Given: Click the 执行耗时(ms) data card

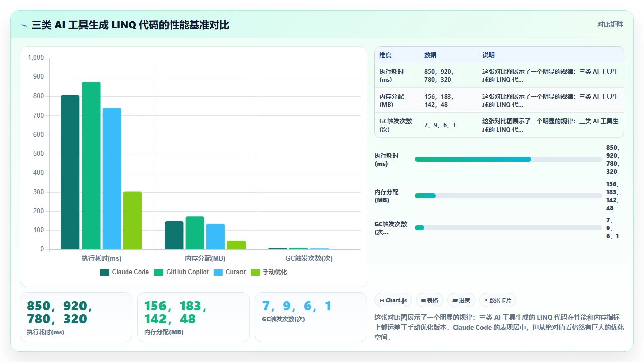Looking at the screenshot, I should (x=76, y=317).
